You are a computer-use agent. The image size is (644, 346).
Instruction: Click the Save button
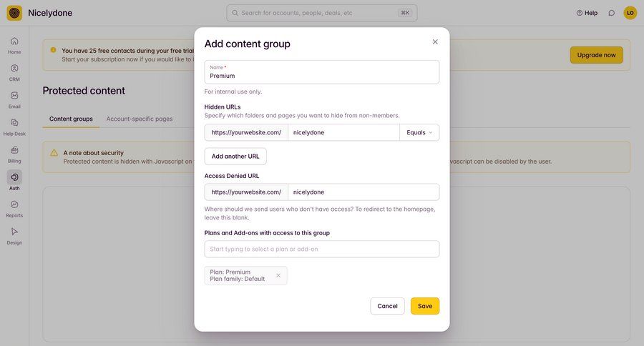pyautogui.click(x=424, y=306)
